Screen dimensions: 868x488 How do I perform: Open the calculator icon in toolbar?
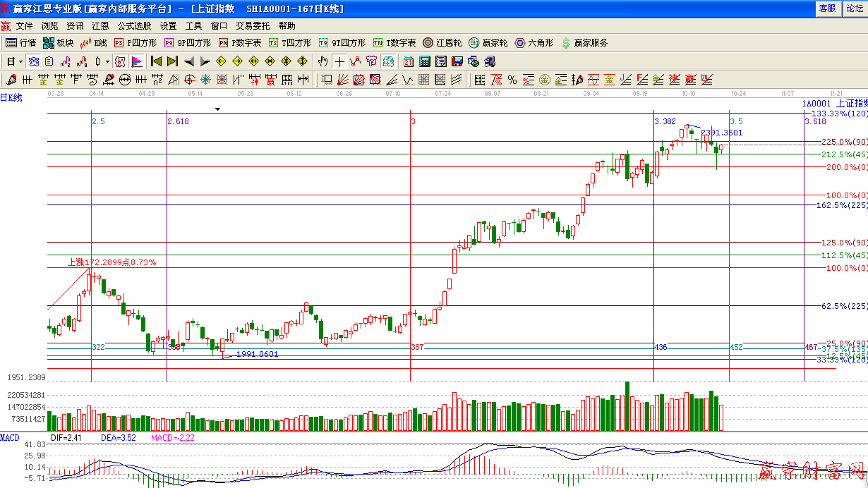(424, 61)
